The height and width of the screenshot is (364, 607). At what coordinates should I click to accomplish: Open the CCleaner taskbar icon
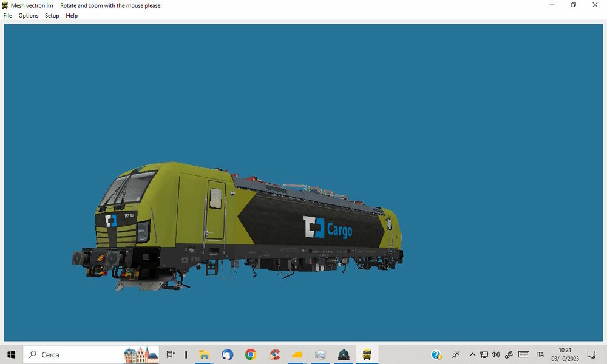(x=274, y=354)
